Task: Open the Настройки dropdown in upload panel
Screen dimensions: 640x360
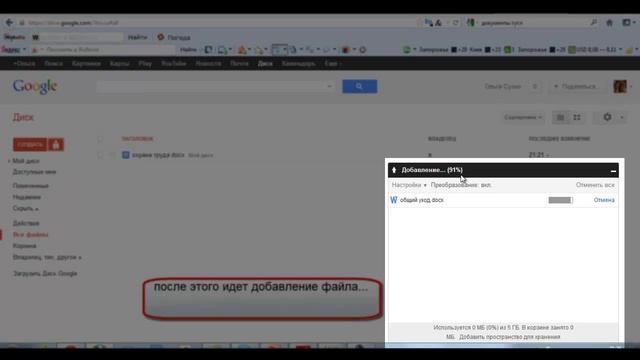Action: tap(409, 185)
